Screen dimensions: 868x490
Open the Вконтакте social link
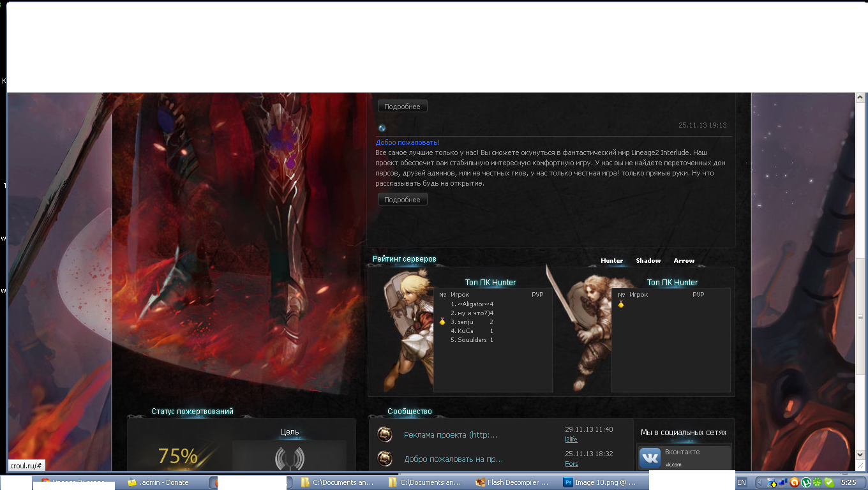[682, 452]
